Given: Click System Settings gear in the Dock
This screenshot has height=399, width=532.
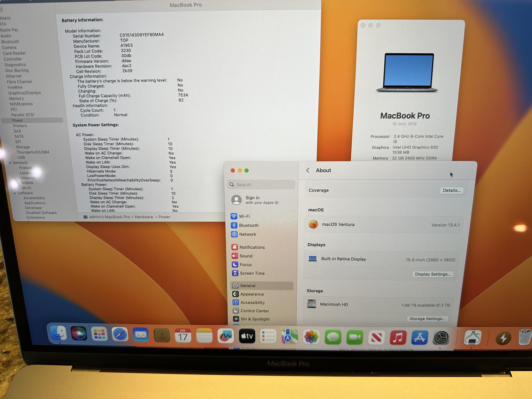Looking at the screenshot, I should pyautogui.click(x=441, y=338).
